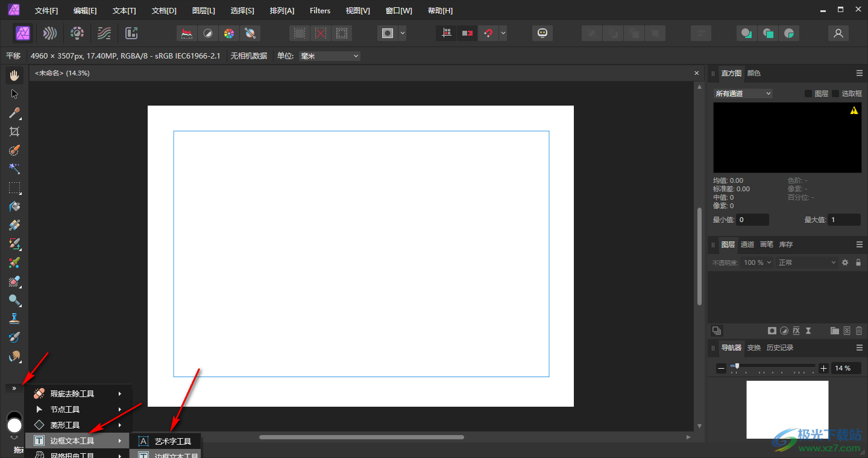This screenshot has height=458, width=868.
Task: Select the Crop tool in left toolbar
Action: coord(14,132)
